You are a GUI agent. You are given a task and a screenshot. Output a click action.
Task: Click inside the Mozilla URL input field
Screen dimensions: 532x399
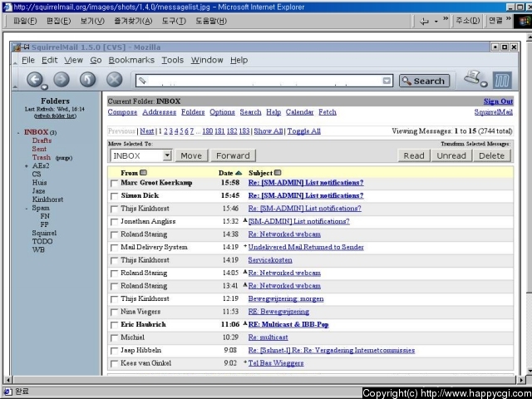point(264,81)
